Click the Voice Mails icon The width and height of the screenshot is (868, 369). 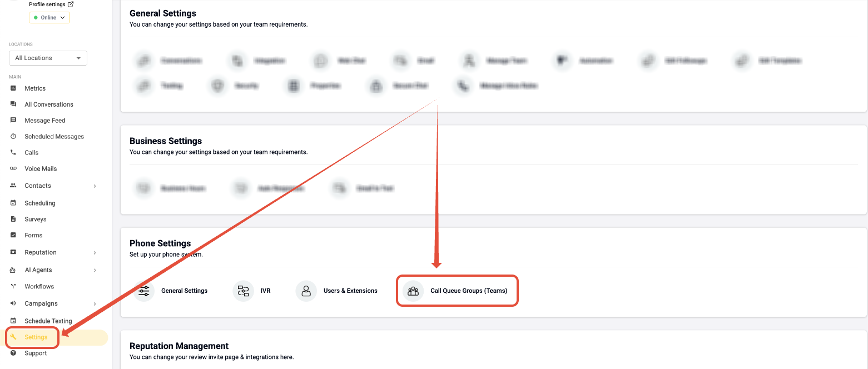[13, 168]
